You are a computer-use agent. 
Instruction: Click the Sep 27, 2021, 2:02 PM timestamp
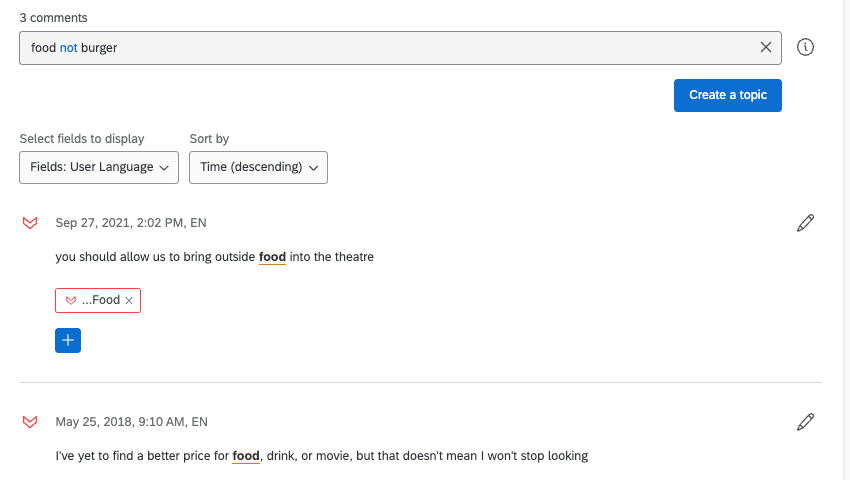click(121, 223)
